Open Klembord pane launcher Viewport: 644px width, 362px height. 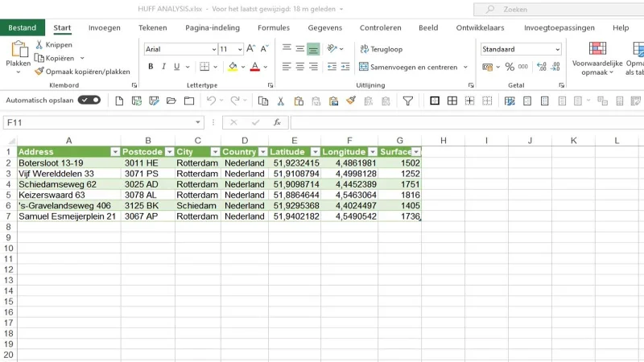(x=134, y=85)
